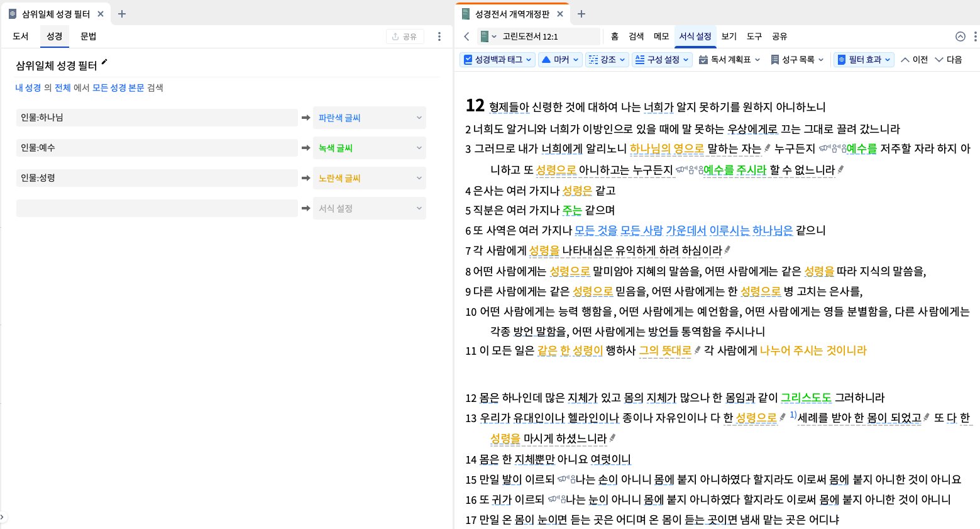Open the 메모 menu tab
Screen dimensions: 980x529
pyautogui.click(x=661, y=36)
